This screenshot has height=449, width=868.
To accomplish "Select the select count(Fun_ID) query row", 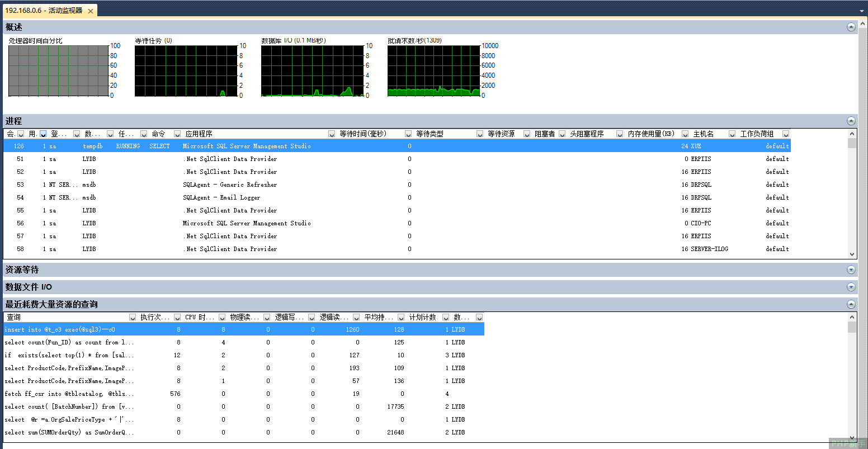I will [244, 342].
